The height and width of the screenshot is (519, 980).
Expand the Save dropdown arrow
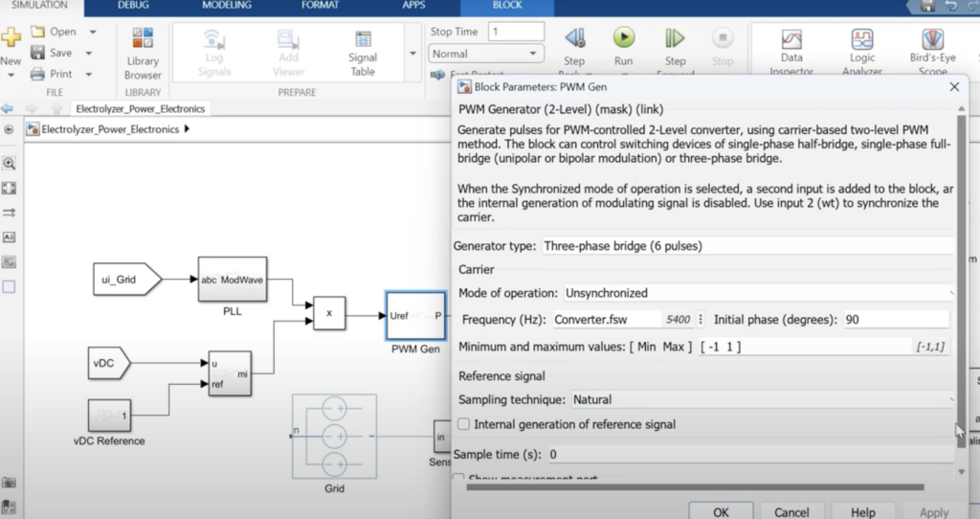[89, 53]
